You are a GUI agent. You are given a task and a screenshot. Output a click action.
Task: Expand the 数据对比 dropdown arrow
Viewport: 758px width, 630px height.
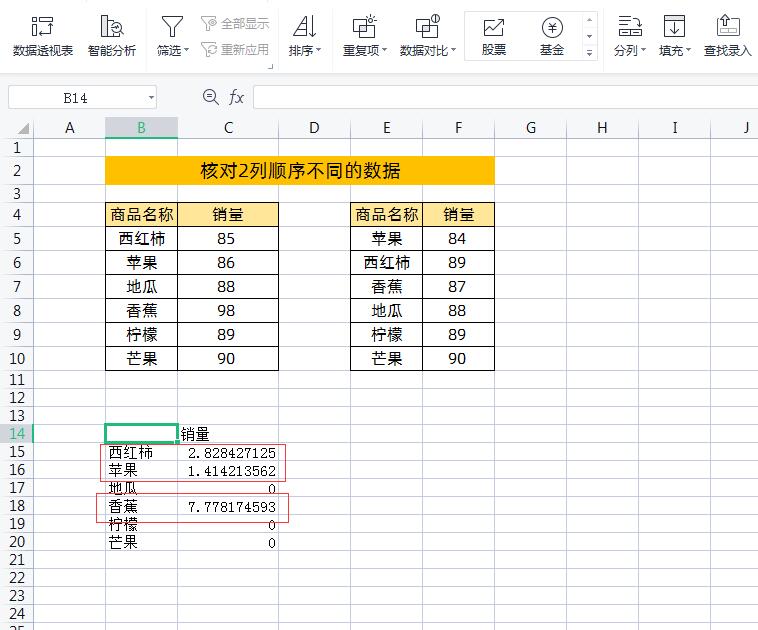(453, 50)
